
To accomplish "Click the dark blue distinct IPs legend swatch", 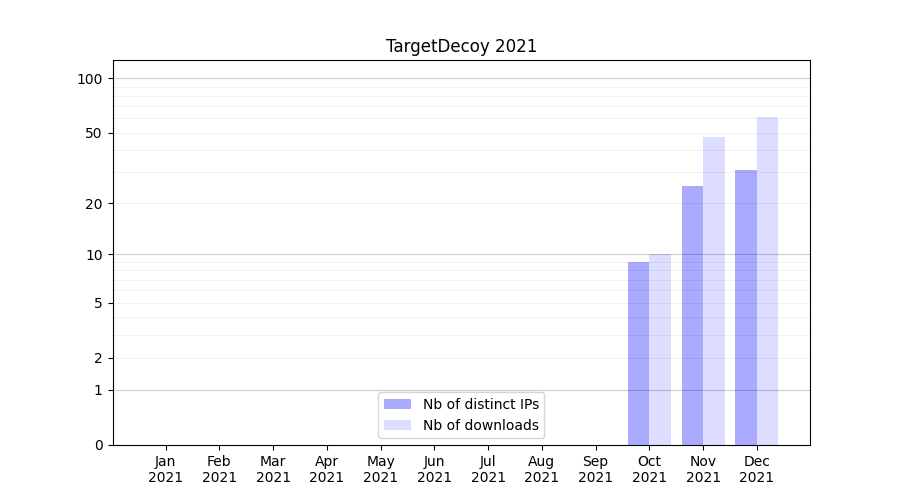I will click(397, 404).
